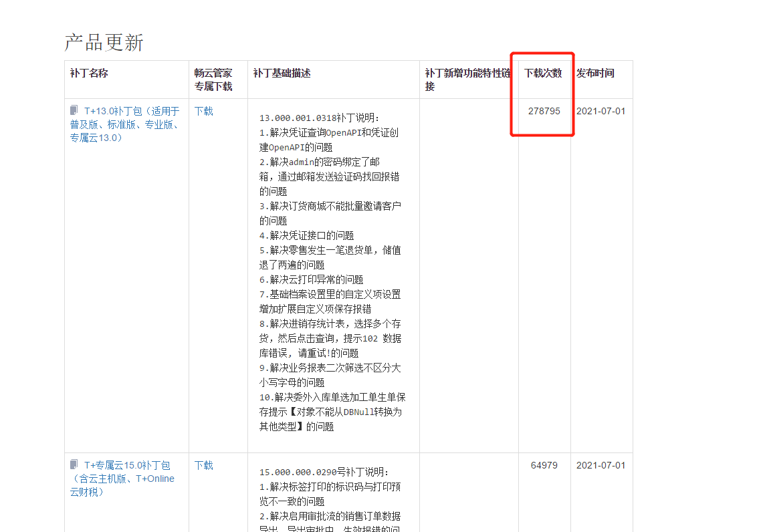Click the document icon beside T+13.0补丁包

pos(74,110)
